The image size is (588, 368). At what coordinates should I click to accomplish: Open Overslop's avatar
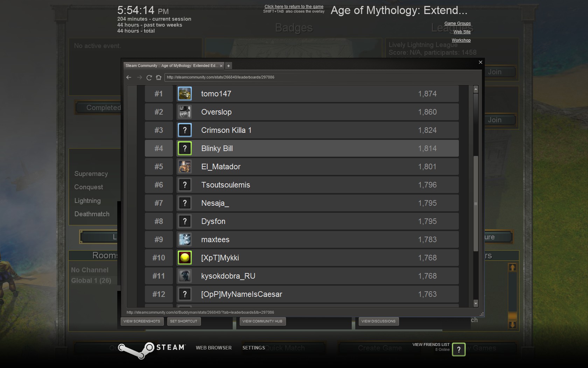[185, 112]
